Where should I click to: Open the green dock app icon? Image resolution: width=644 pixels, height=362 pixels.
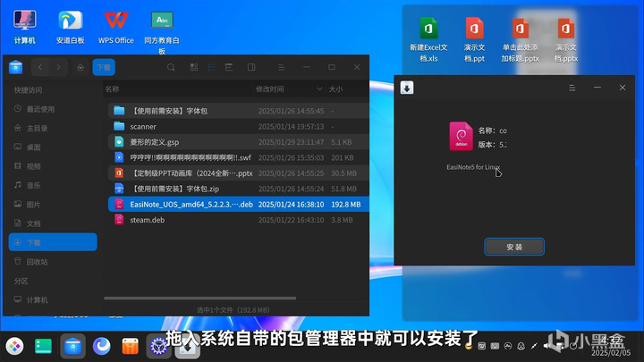pyautogui.click(x=43, y=347)
